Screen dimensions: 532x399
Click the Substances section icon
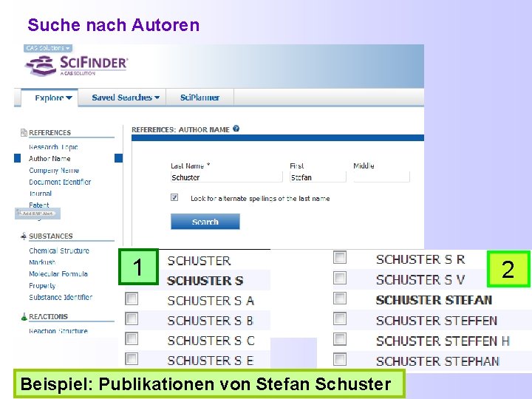pos(24,236)
